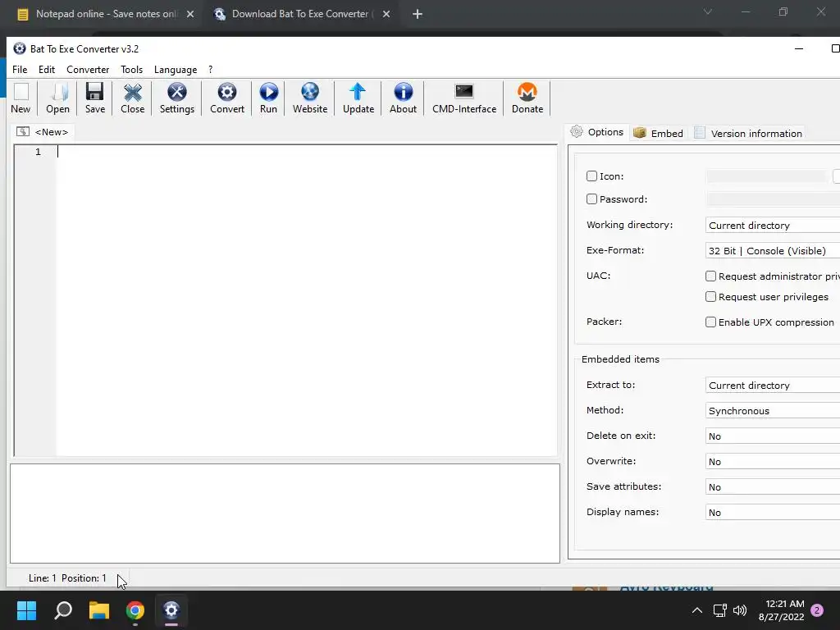Screen dimensions: 840x630
Task: Click the <New> document tab icon
Action: click(22, 132)
